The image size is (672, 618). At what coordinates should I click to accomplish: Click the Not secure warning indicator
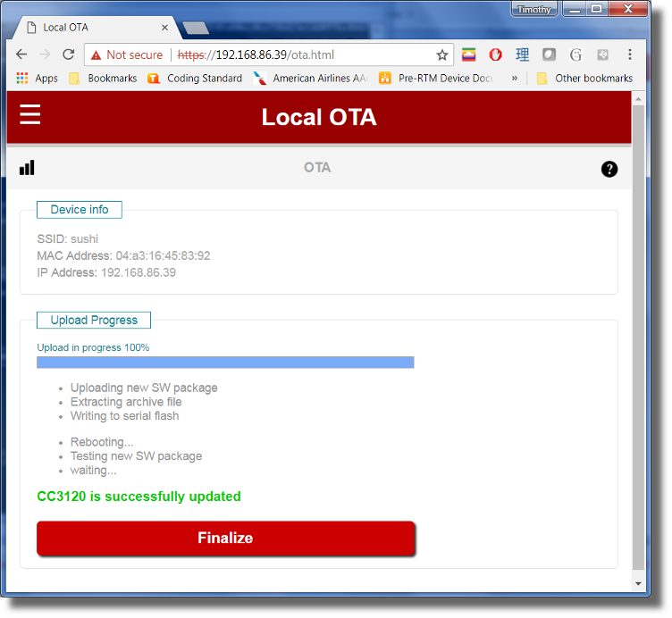click(x=127, y=54)
